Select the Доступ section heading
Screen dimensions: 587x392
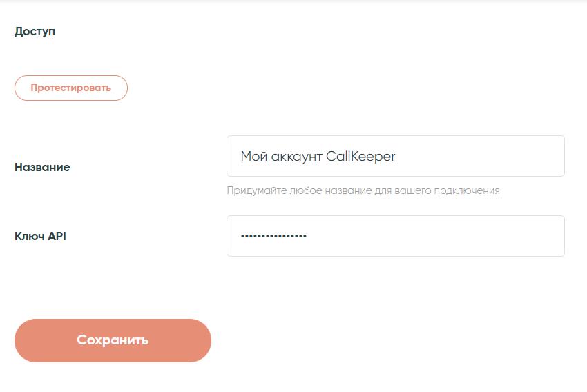[35, 32]
